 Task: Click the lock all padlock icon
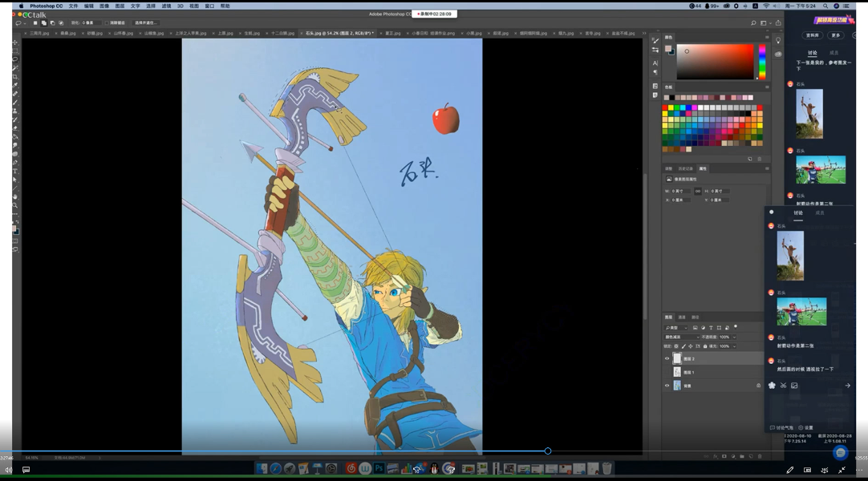tap(704, 346)
